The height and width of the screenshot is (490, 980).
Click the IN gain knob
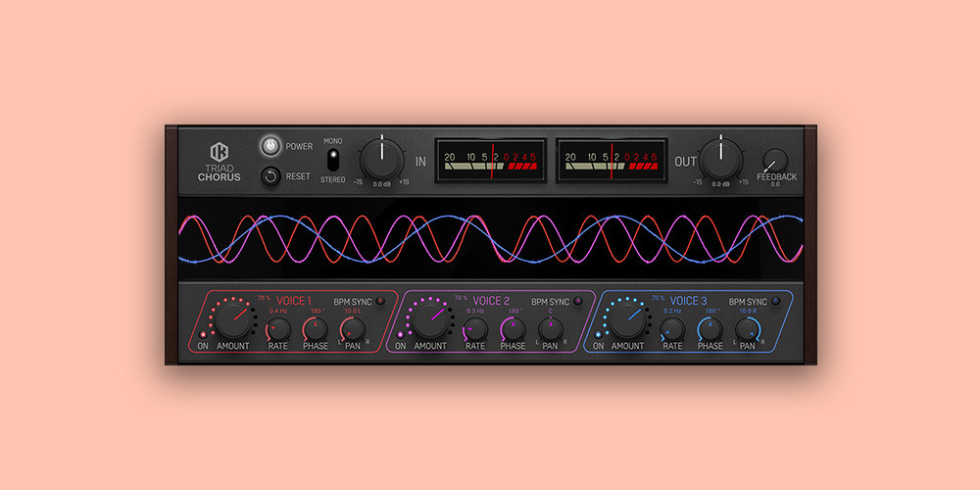[382, 158]
